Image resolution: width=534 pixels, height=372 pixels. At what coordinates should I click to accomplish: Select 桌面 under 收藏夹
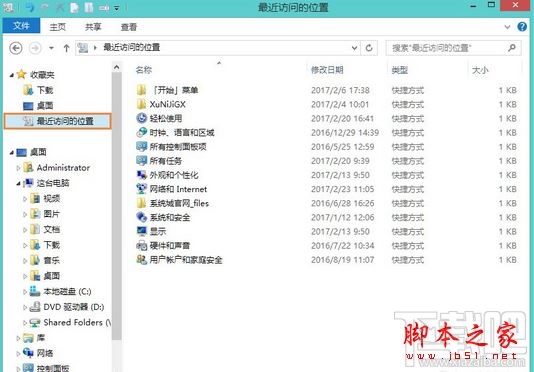pos(45,106)
